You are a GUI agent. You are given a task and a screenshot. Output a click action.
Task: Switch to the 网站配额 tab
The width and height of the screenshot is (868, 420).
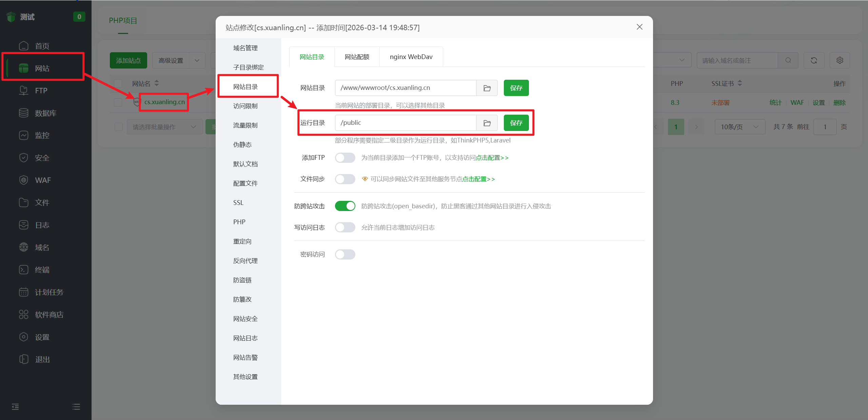tap(356, 57)
